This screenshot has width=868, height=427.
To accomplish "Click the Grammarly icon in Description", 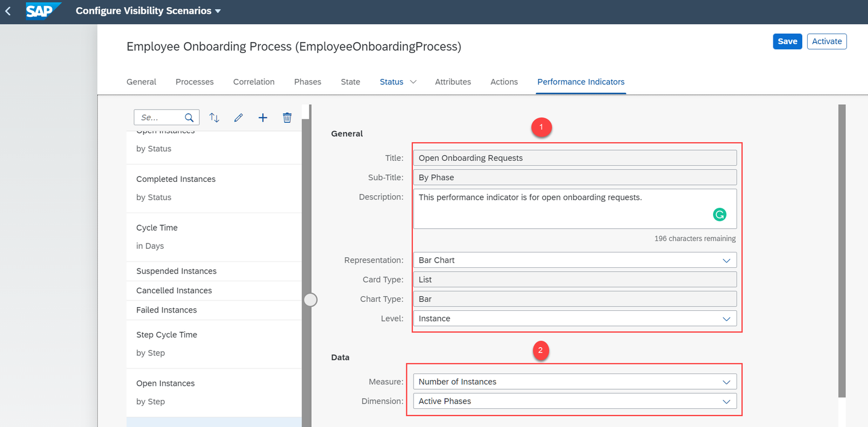I will [720, 214].
